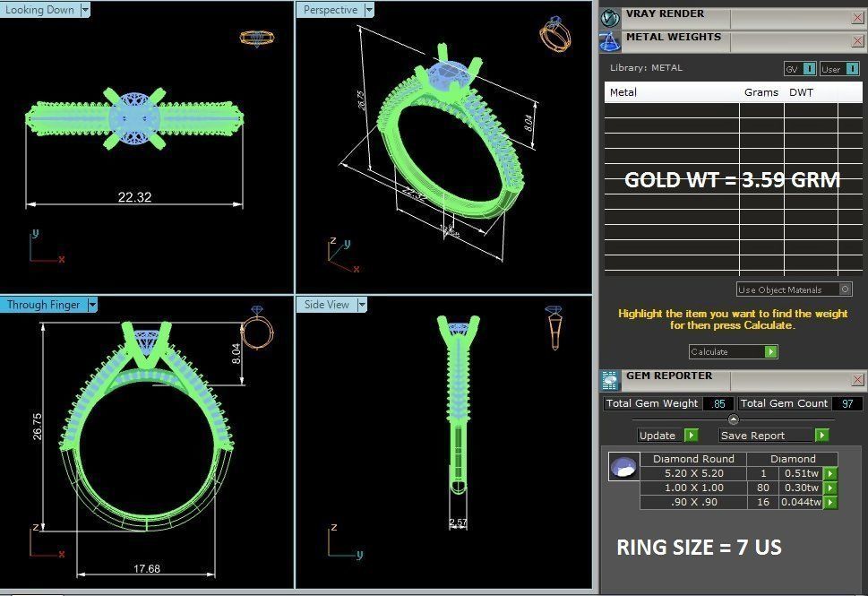Select the 1.00 X 1.00 size cell
Screen dimensions: 868x596
pyautogui.click(x=693, y=488)
